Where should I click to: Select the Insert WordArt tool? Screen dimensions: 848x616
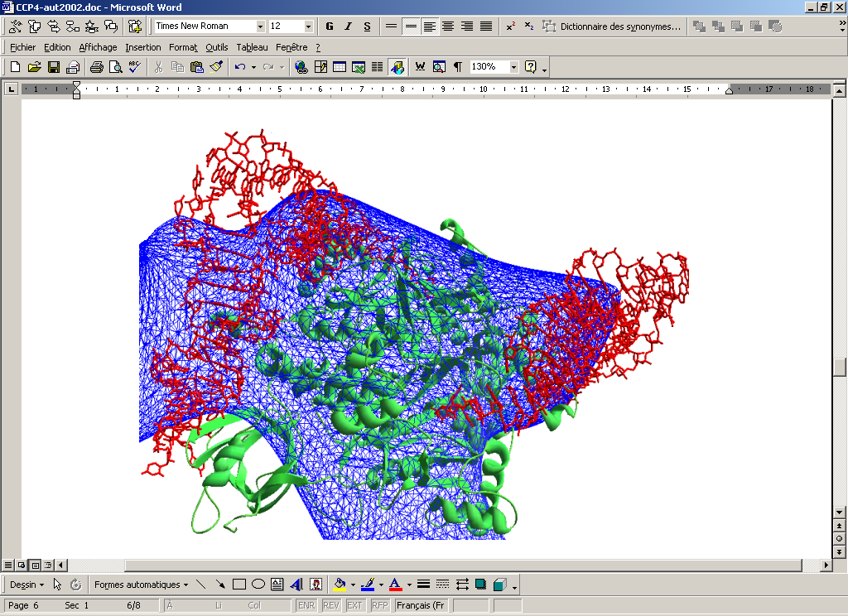coord(296,585)
